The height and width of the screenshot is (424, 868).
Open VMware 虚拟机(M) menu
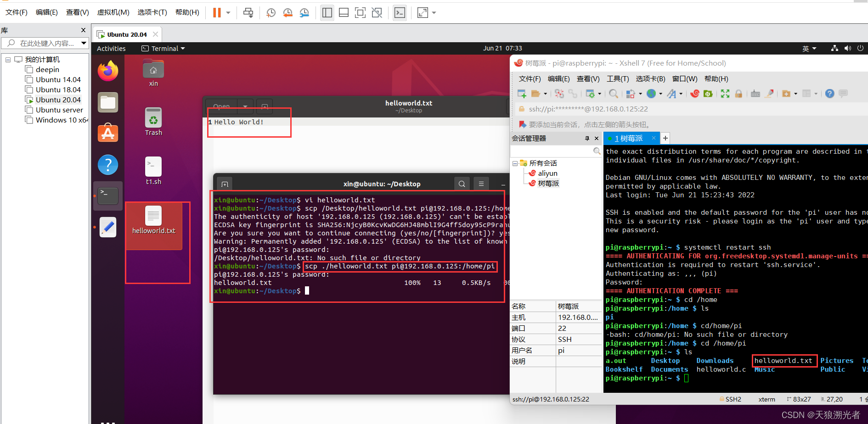113,12
